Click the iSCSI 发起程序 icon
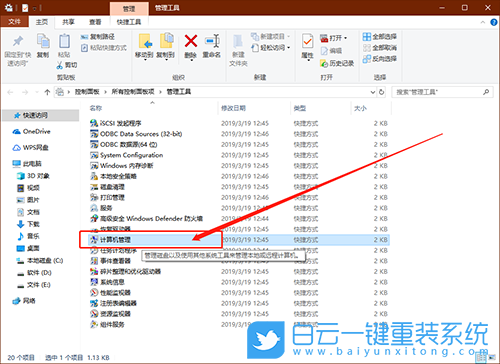The image size is (500, 364). (94, 123)
